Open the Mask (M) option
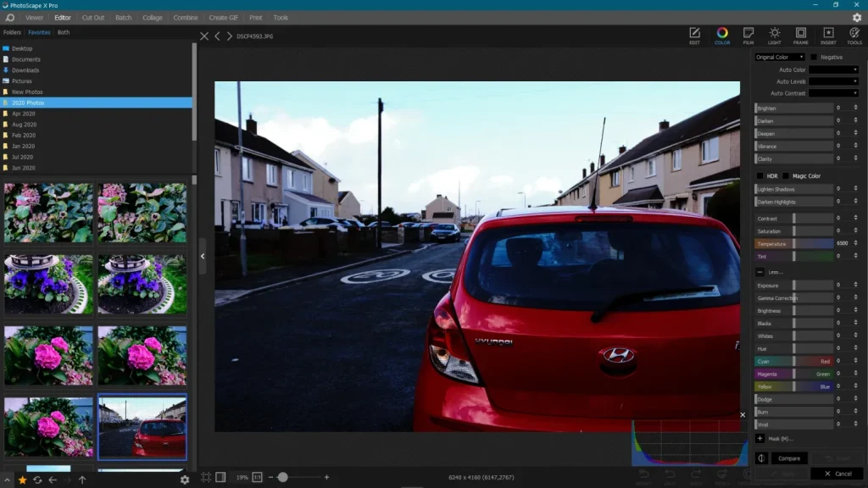Screen dimensions: 868x488 pyautogui.click(x=775, y=440)
